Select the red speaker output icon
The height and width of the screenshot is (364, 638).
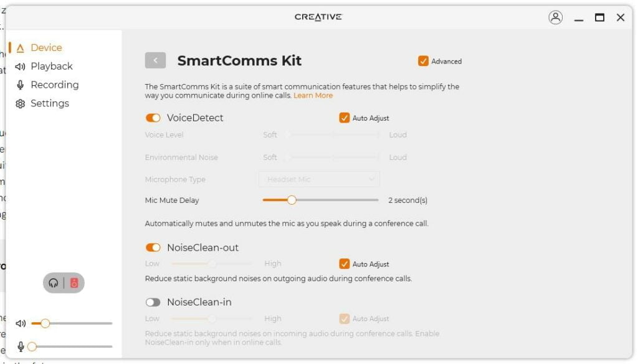[x=74, y=283]
